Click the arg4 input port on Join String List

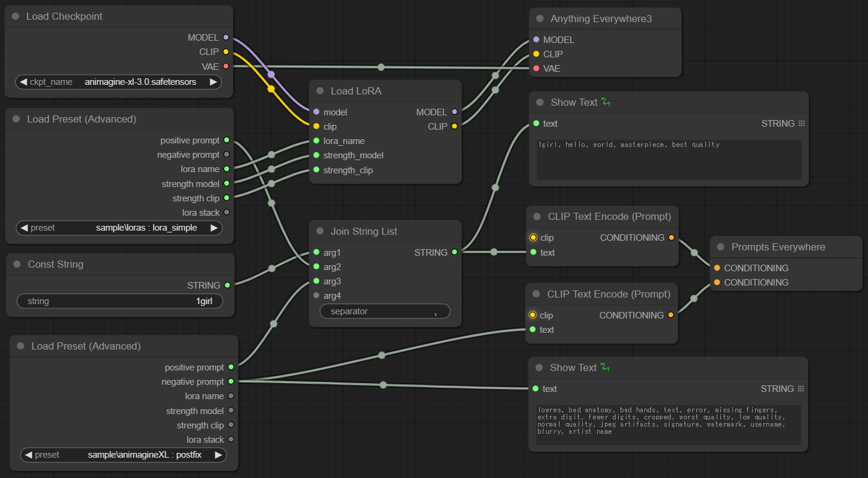click(x=316, y=296)
